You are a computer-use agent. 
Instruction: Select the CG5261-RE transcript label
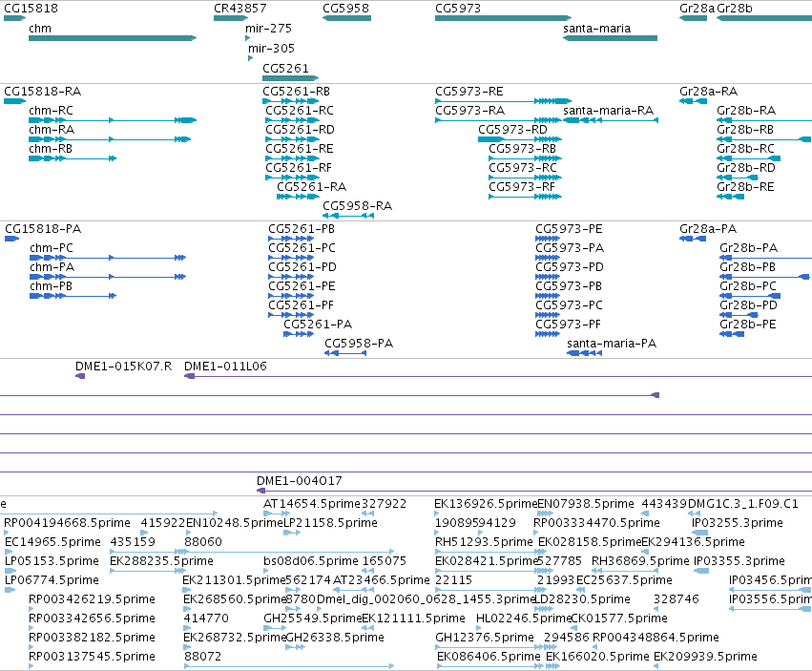(x=300, y=149)
